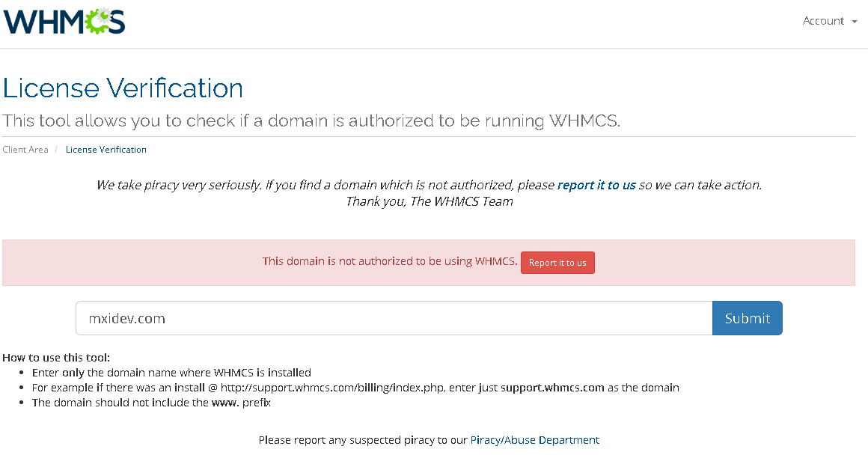Image resolution: width=868 pixels, height=473 pixels.
Task: Click the 'Enter only the domain name' bullet
Action: coord(171,372)
